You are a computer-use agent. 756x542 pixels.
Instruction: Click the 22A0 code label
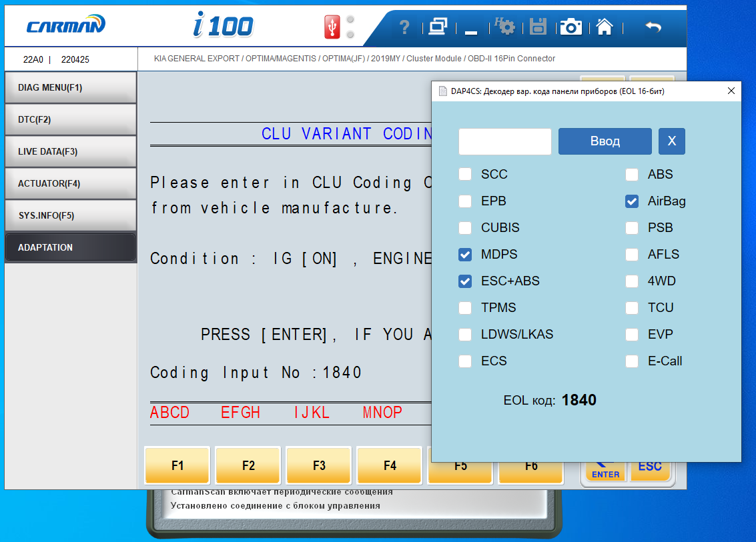pos(33,59)
